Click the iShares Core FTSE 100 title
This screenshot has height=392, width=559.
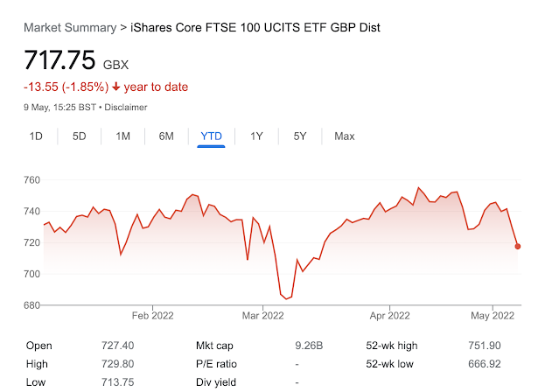click(x=255, y=27)
